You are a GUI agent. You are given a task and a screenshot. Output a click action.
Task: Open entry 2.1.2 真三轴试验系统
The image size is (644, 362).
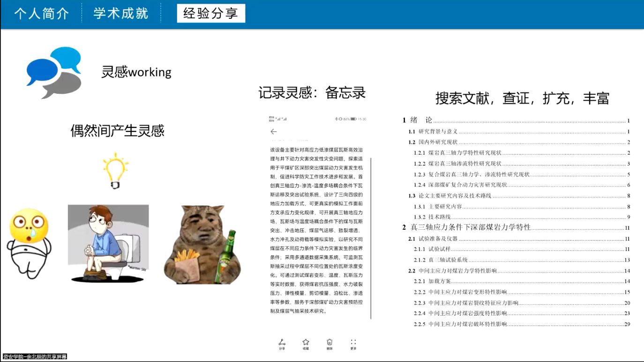tap(522, 260)
